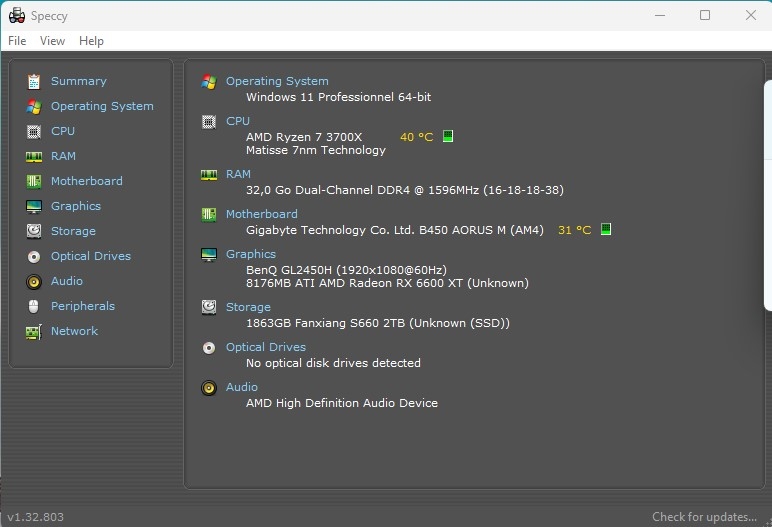Click the monitor icon beside Graphics heading
This screenshot has width=772, height=527.
(209, 255)
